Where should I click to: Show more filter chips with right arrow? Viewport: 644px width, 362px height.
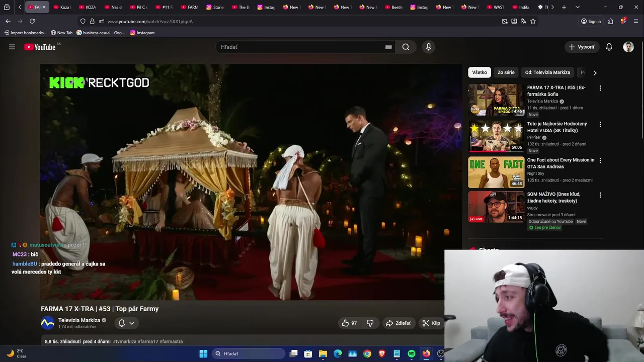(595, 73)
